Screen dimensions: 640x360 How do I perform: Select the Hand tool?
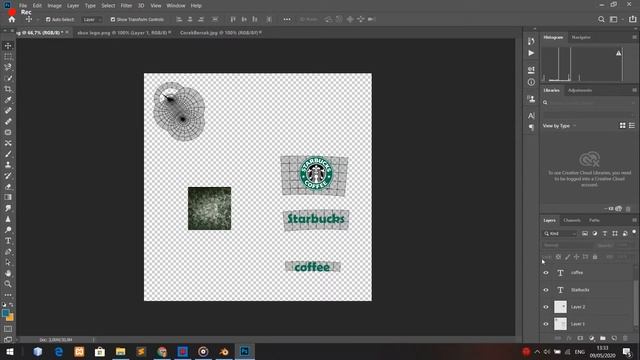pos(8,273)
